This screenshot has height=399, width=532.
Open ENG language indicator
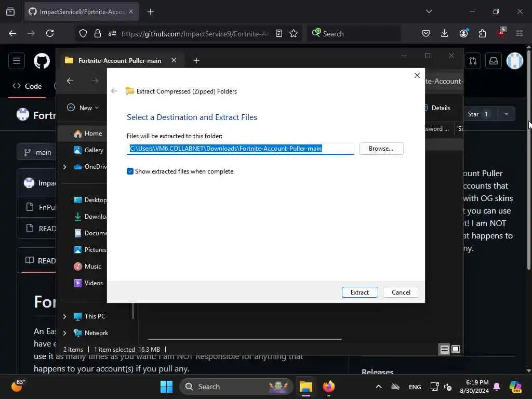click(x=415, y=387)
